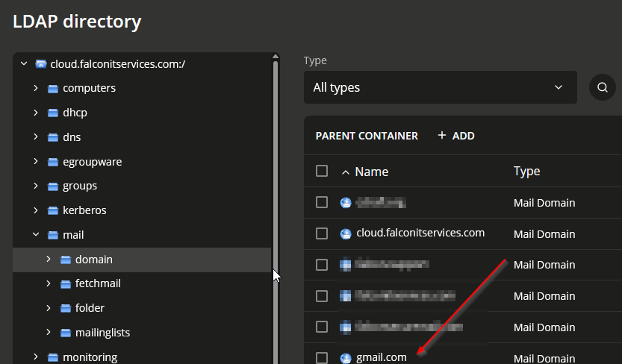Click the groups folder icon

click(x=53, y=186)
